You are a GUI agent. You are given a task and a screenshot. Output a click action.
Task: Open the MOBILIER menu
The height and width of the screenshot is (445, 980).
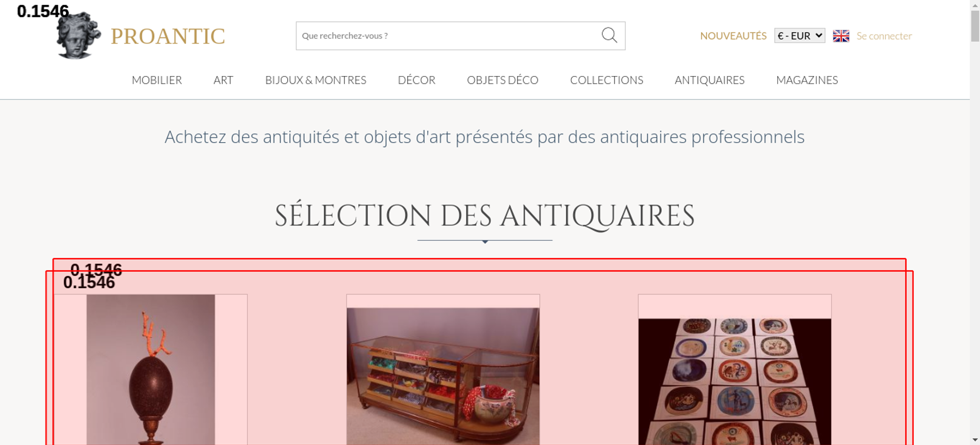[157, 80]
